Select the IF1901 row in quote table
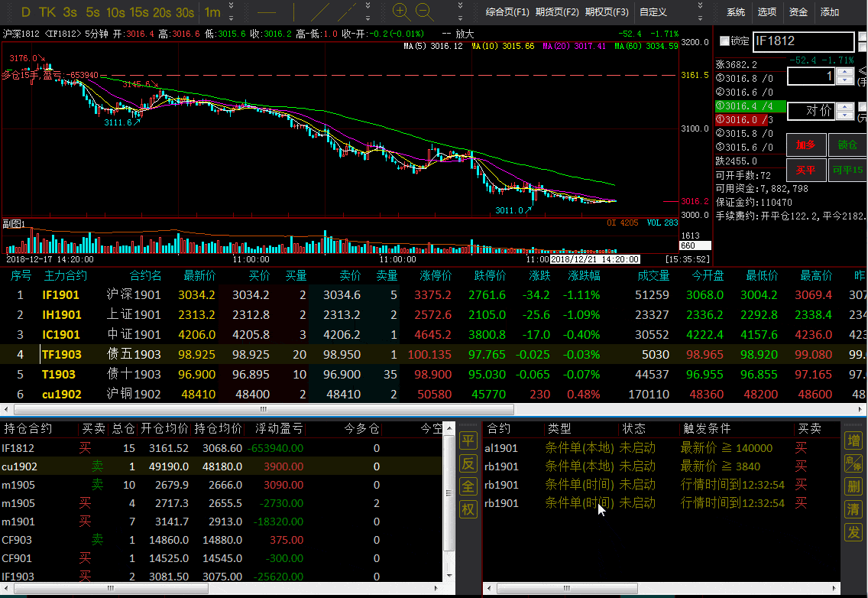 pos(433,295)
